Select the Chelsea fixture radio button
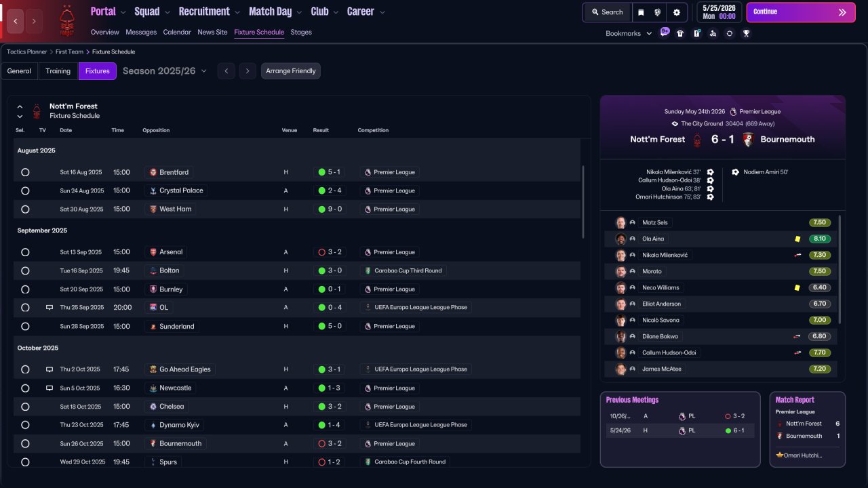868x488 pixels. coord(25,407)
